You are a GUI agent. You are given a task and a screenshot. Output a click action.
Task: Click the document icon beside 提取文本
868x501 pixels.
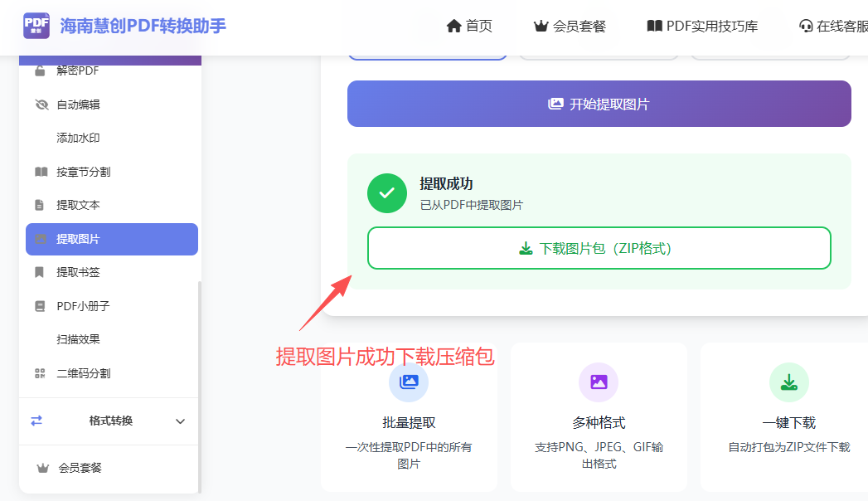39,205
